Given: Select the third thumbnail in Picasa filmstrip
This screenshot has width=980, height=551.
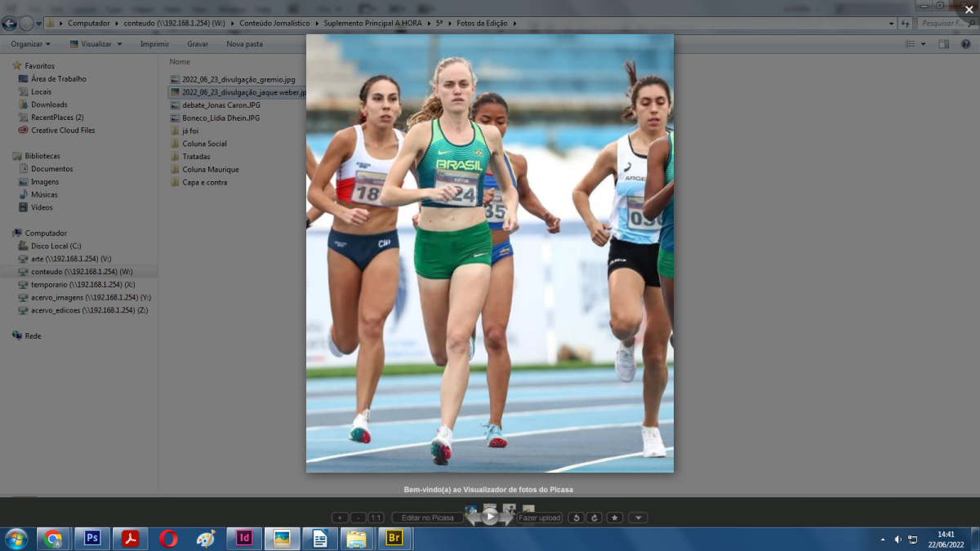Looking at the screenshot, I should click(510, 508).
